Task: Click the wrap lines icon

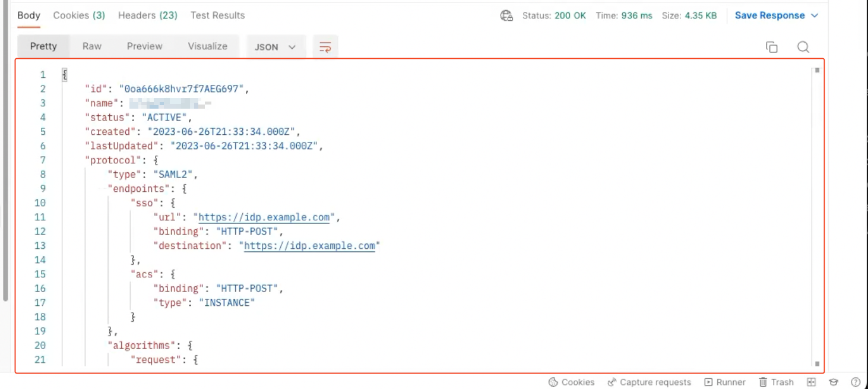Action: click(x=325, y=47)
